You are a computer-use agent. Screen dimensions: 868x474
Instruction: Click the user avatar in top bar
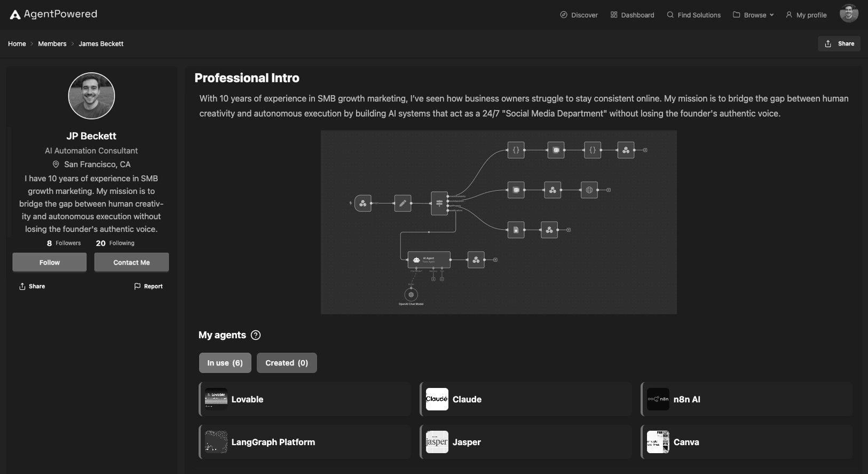tap(849, 13)
